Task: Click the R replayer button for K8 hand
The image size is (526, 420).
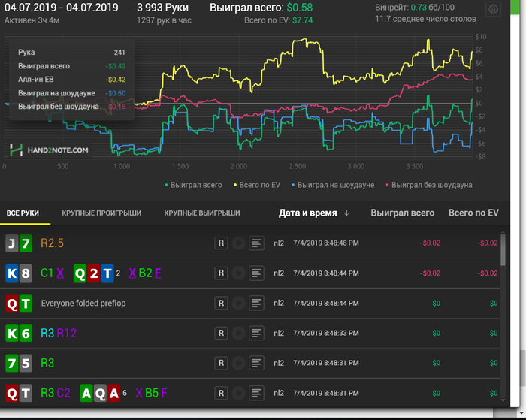Action: coord(221,273)
